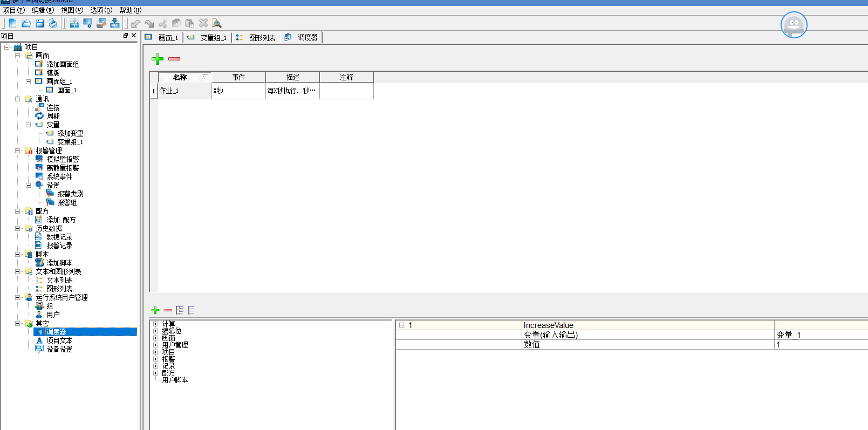This screenshot has width=868, height=430.
Task: Expand the 计算 function category
Action: (156, 324)
